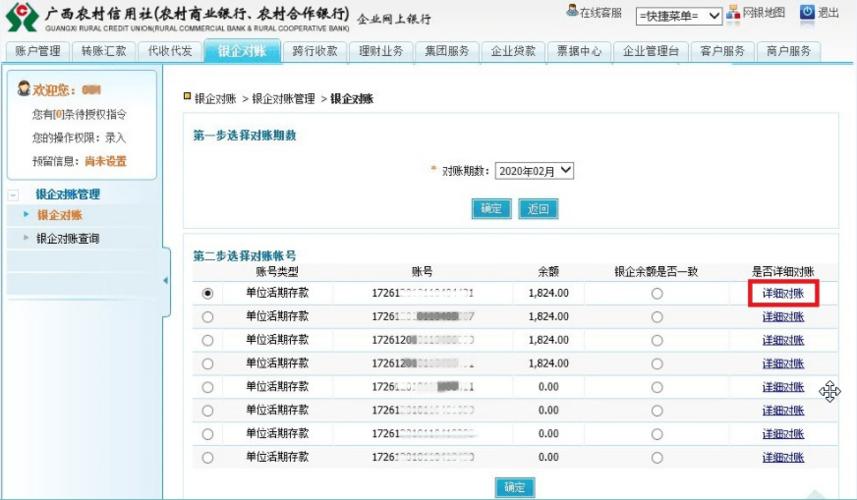The image size is (857, 500).
Task: Open the 集团服务 tab
Action: tap(447, 51)
